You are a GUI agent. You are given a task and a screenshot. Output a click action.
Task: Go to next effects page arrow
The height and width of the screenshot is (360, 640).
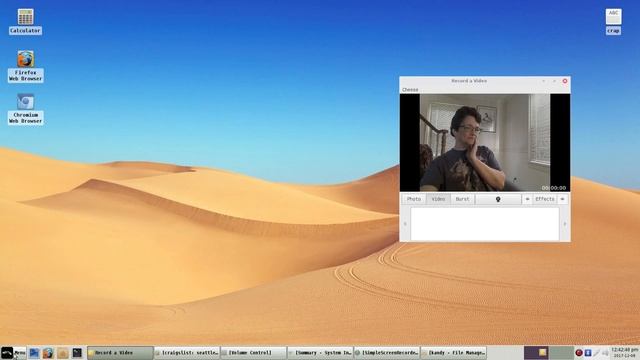[x=562, y=199]
